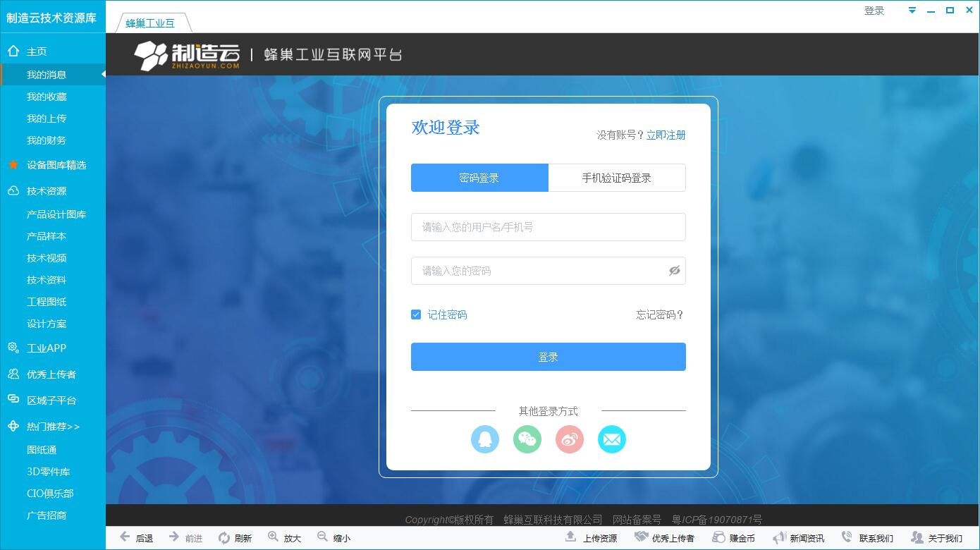Sign in with the WeChat icon
The width and height of the screenshot is (980, 550).
[x=527, y=439]
